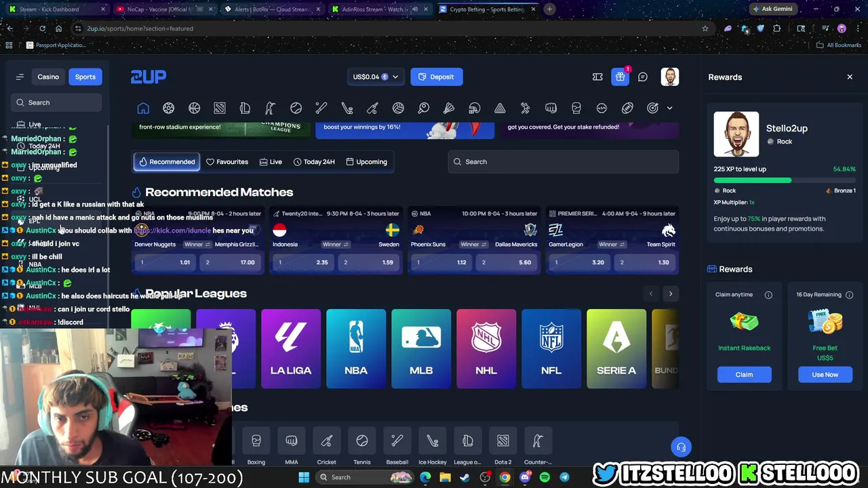Viewport: 868px width, 488px height.
Task: Select the tennis ball icon in top row
Action: coord(296,108)
